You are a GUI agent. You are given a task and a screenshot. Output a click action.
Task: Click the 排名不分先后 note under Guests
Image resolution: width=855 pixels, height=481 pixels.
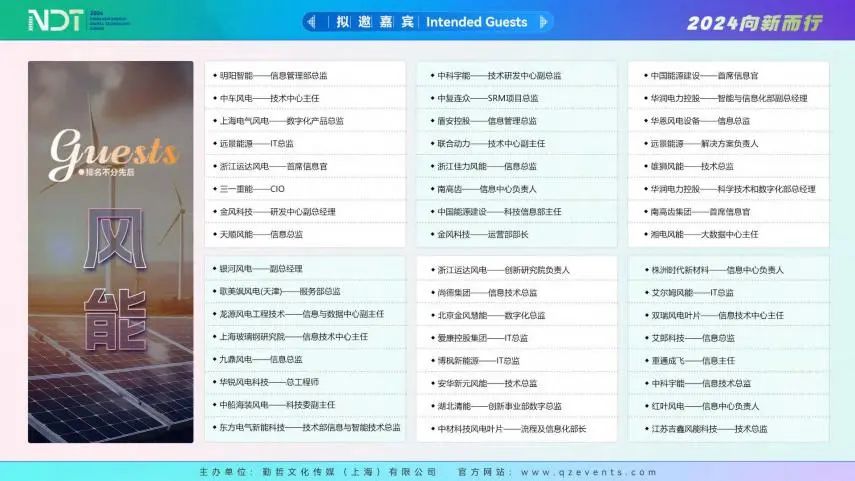click(x=107, y=172)
